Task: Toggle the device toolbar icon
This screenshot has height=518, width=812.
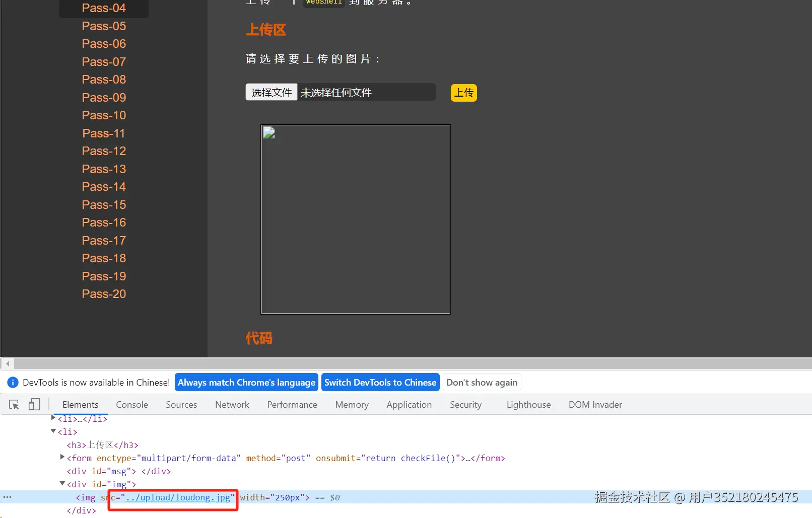Action: [x=34, y=405]
